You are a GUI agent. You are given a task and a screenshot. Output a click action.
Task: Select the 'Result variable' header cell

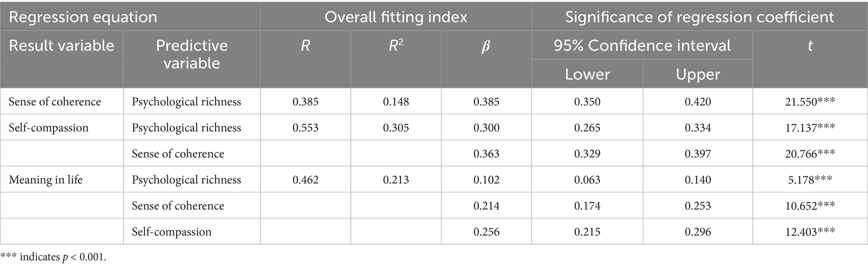pos(61,46)
